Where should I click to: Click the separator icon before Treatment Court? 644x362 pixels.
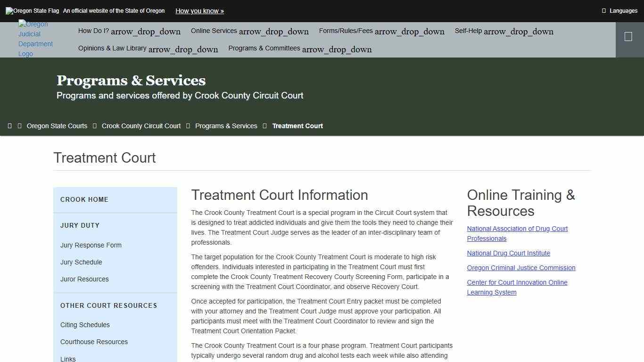coord(264,125)
